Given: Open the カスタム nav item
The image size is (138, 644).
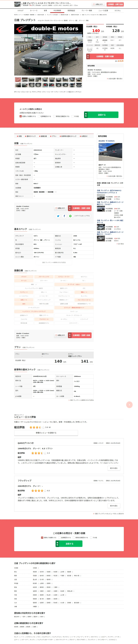Looking at the screenshot, I should 117,11.
